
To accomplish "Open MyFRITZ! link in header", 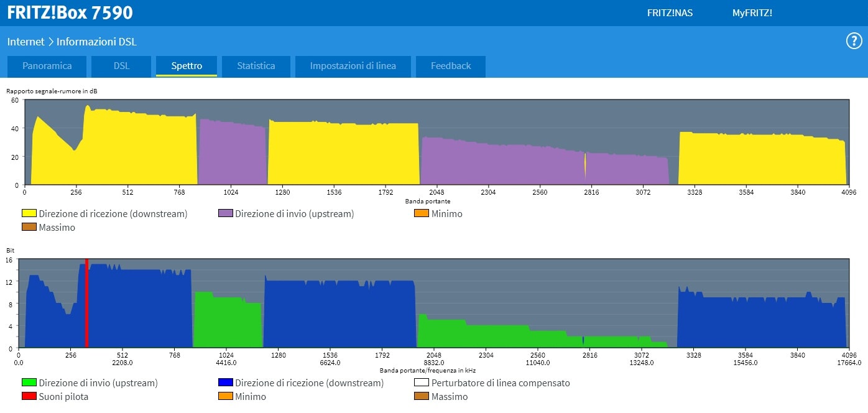I will click(x=752, y=13).
